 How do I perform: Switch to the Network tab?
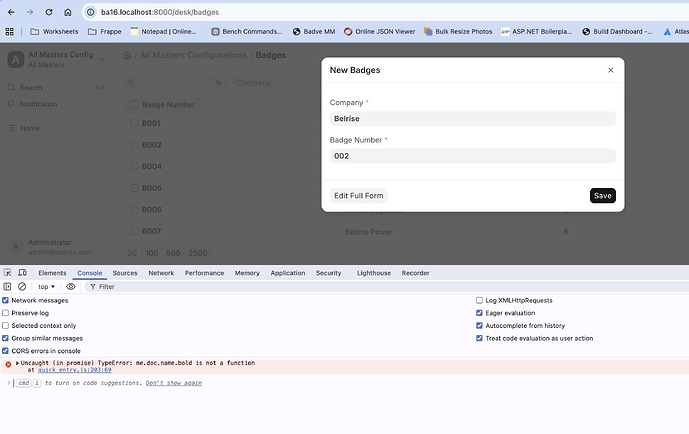click(161, 273)
